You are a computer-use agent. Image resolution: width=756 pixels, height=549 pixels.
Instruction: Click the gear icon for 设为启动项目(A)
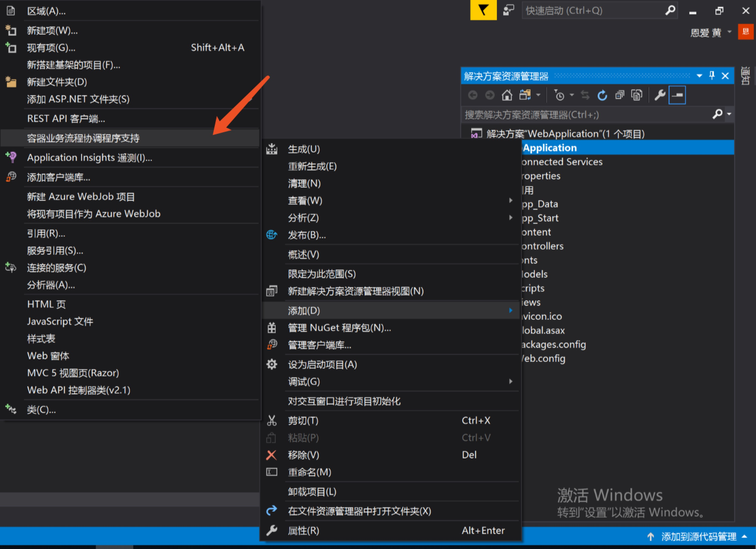click(272, 364)
